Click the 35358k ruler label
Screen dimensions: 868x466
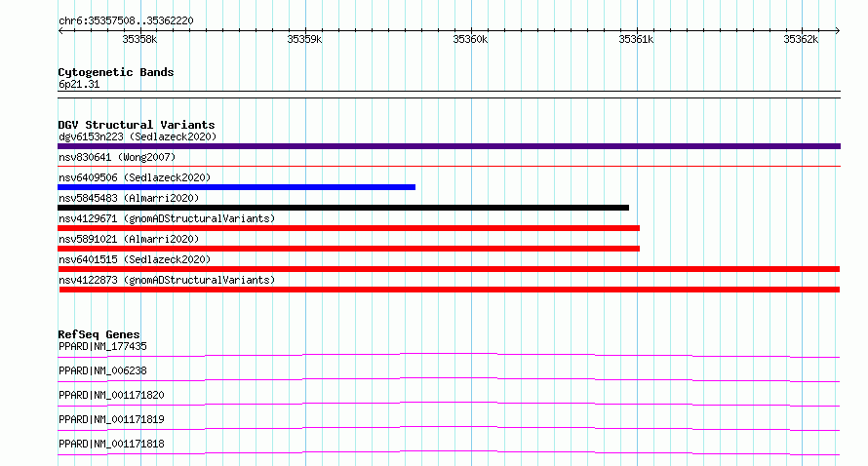tap(139, 39)
